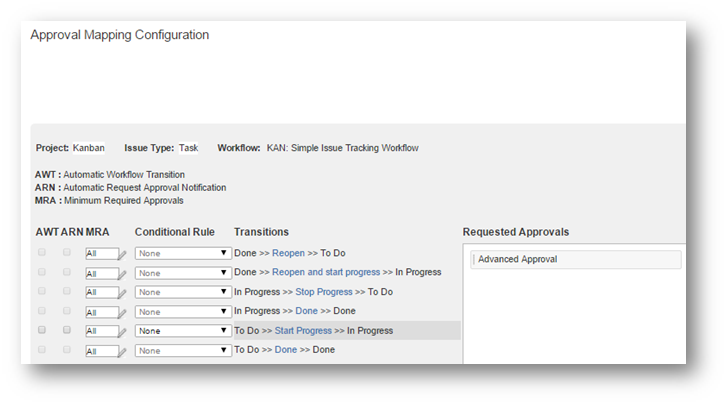Select Advanced Approval in Requested Approvals
Screen dimensions: 728x406
click(x=520, y=259)
